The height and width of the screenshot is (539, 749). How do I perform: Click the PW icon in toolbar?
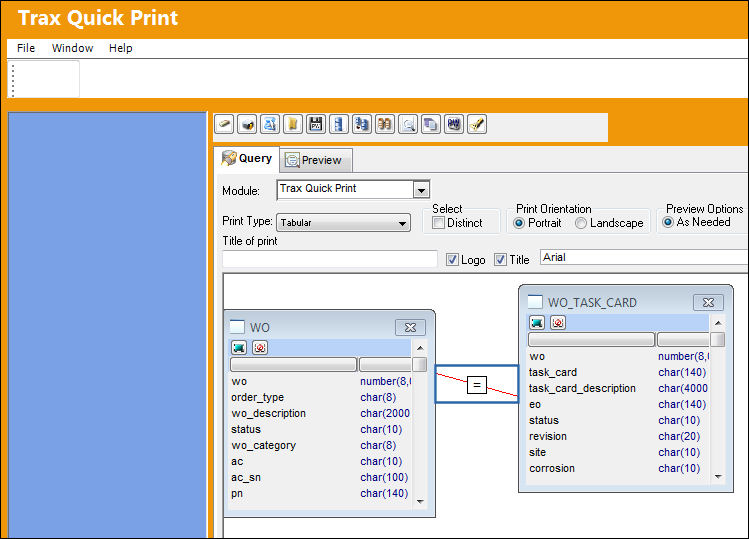coord(454,125)
